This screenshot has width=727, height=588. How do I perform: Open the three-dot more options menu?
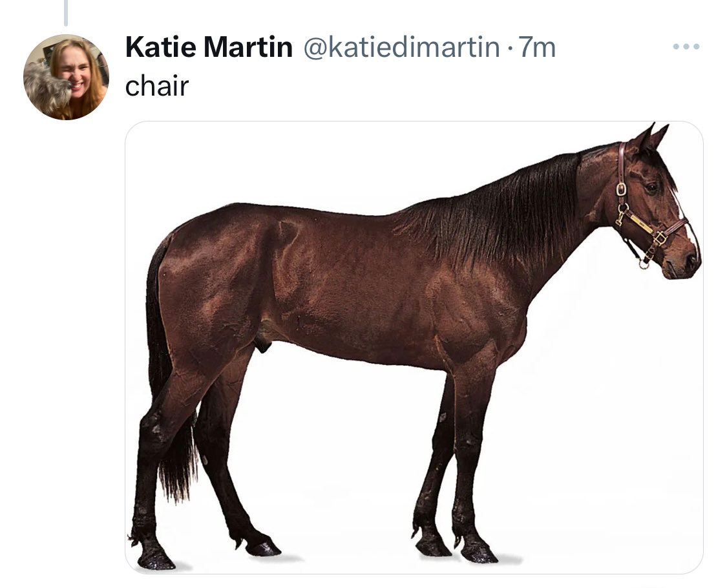click(686, 47)
